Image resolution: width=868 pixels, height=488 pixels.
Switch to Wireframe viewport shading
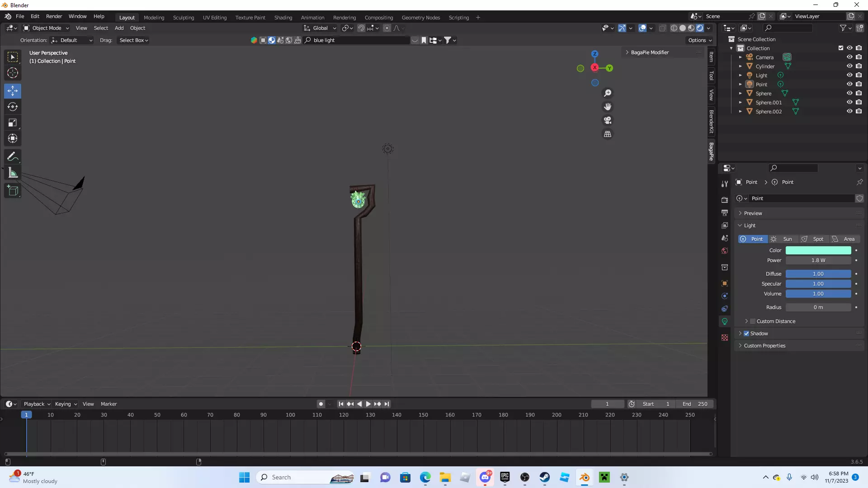point(674,28)
